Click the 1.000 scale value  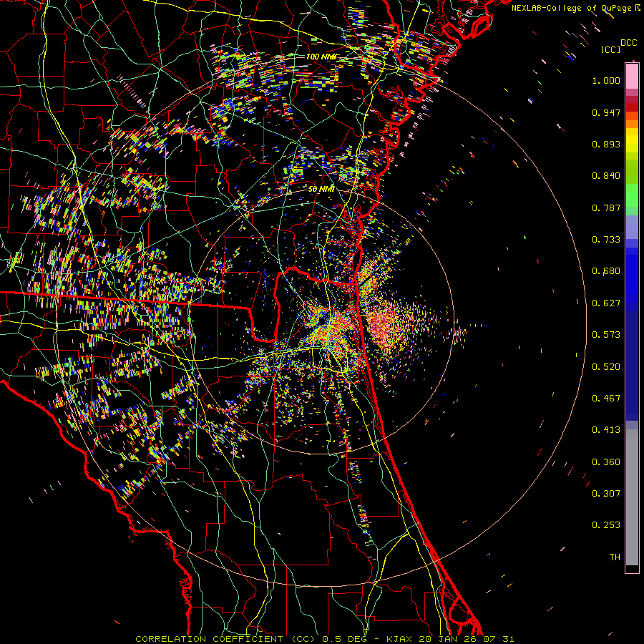pyautogui.click(x=606, y=80)
